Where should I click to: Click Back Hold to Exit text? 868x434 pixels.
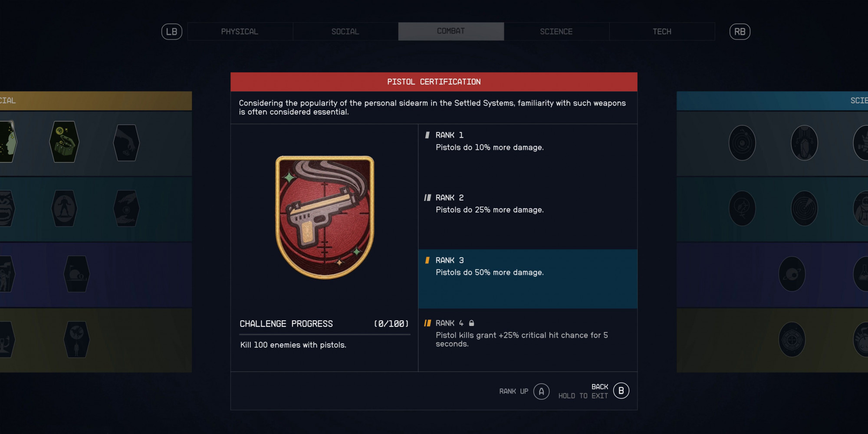[583, 391]
